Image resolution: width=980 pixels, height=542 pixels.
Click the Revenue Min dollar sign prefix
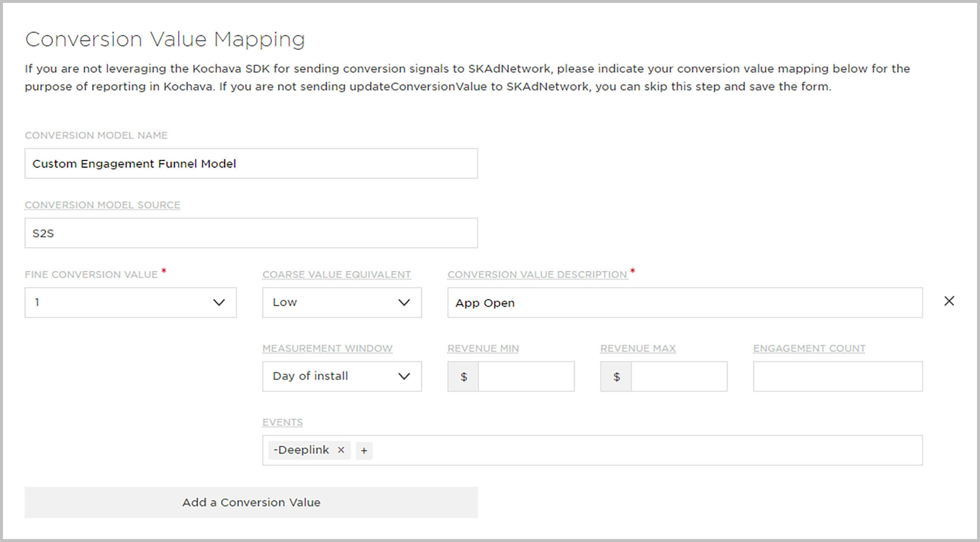[463, 376]
